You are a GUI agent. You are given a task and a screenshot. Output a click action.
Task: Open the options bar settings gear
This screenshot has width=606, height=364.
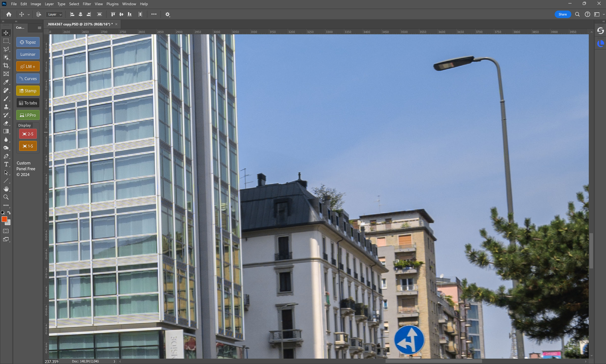pos(167,14)
